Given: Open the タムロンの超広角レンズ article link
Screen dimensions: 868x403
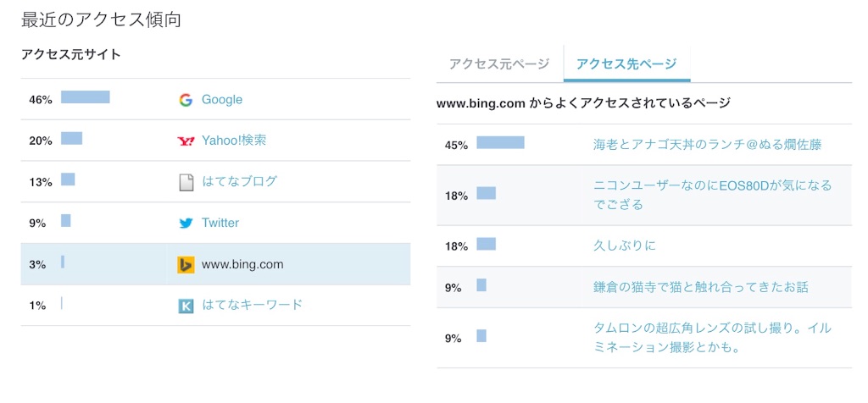Looking at the screenshot, I should (x=713, y=338).
